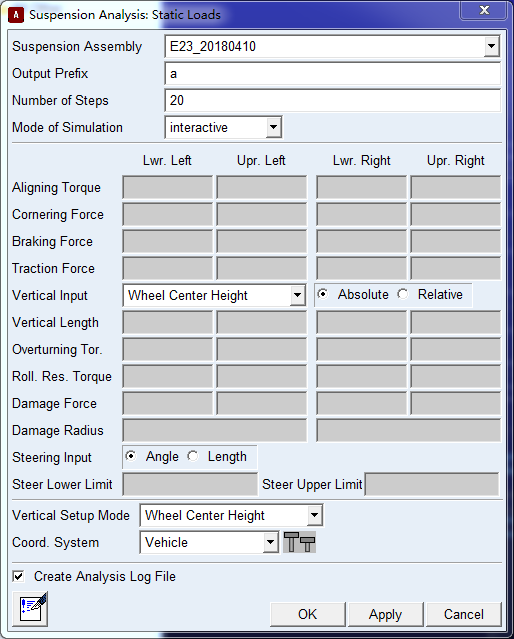Click the Cancel button
Screen dimensions: 514x639
coord(464,614)
